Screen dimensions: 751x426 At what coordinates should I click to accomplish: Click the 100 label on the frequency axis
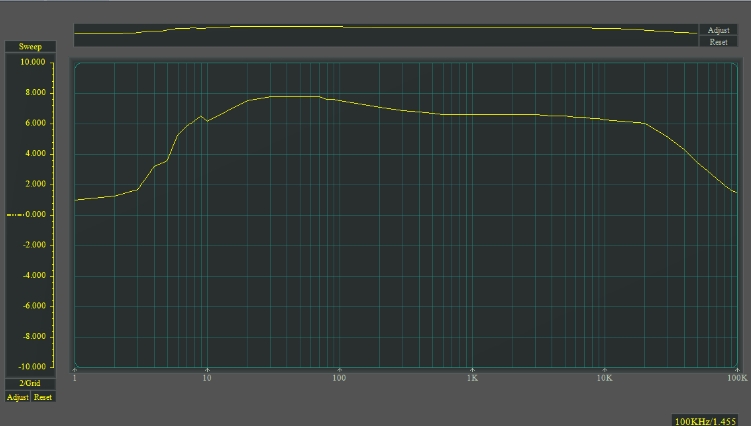click(339, 378)
